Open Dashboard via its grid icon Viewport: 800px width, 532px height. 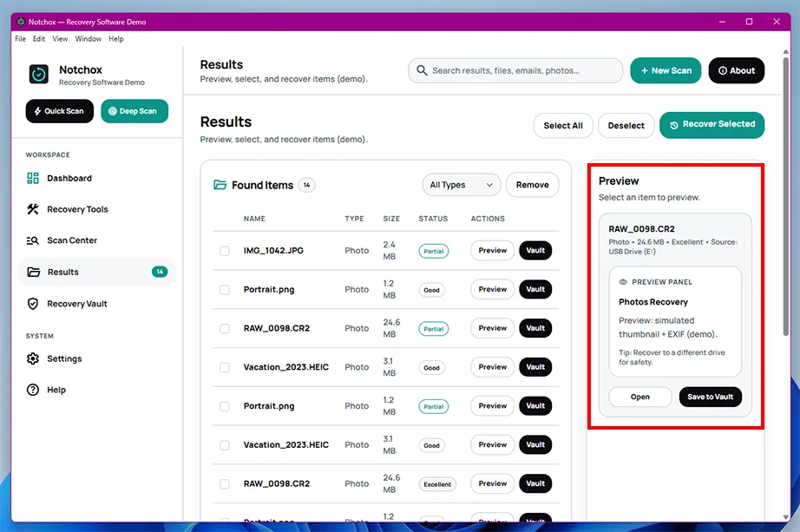[x=33, y=178]
